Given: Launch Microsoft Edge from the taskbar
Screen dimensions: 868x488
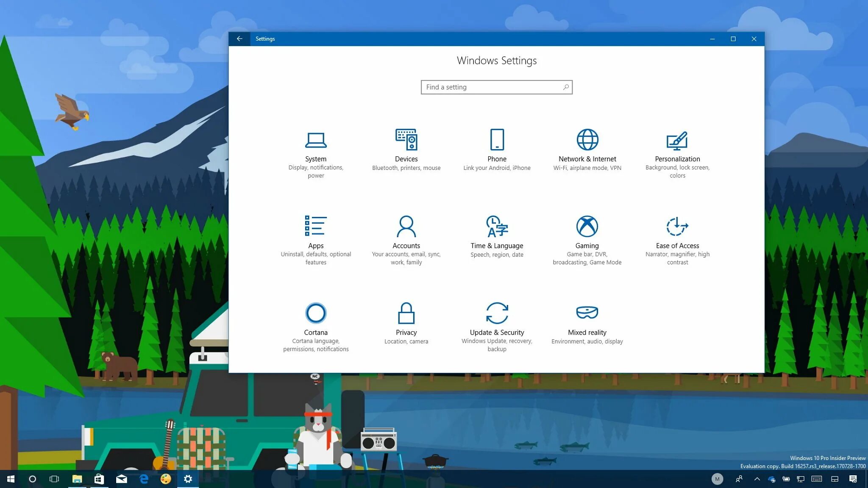Looking at the screenshot, I should click(143, 479).
